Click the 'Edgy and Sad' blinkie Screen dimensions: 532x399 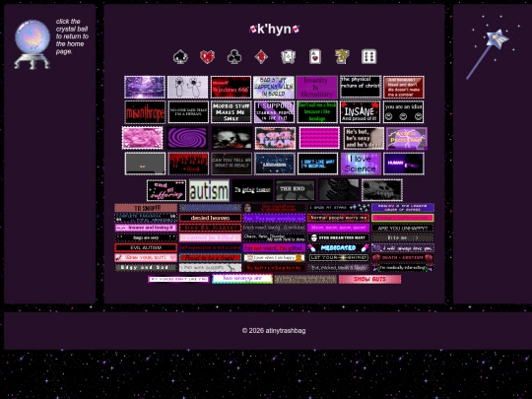click(x=146, y=267)
